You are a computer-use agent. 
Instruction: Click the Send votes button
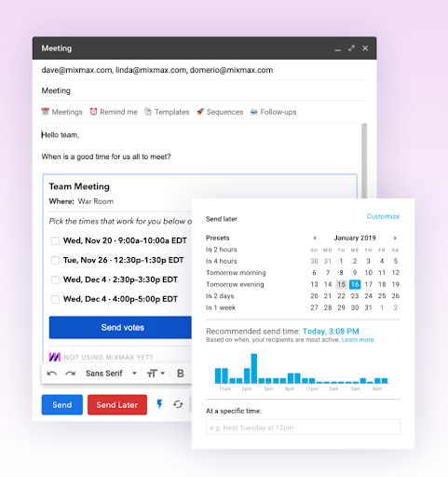pyautogui.click(x=120, y=327)
